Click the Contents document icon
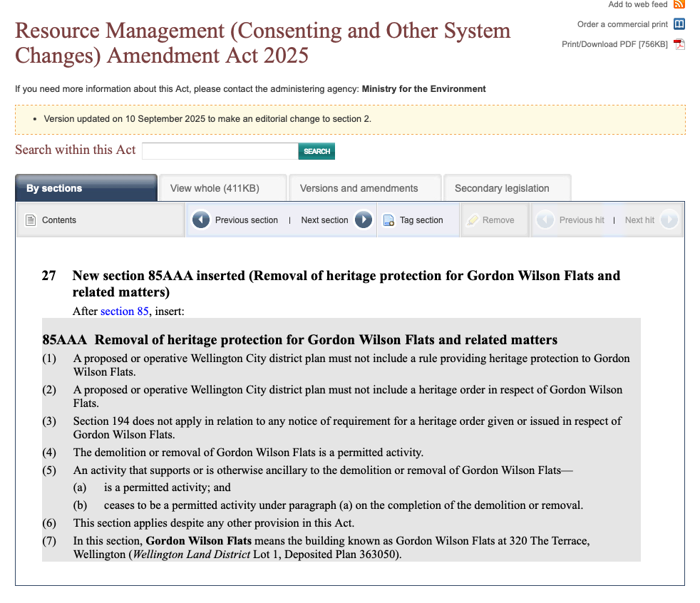 coord(31,220)
